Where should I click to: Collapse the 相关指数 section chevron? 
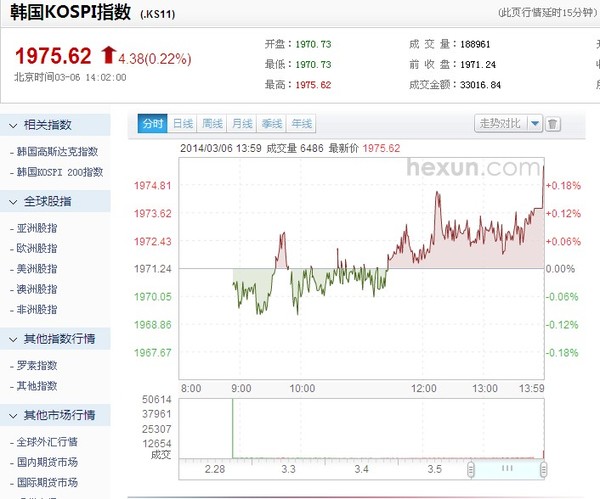pyautogui.click(x=13, y=125)
